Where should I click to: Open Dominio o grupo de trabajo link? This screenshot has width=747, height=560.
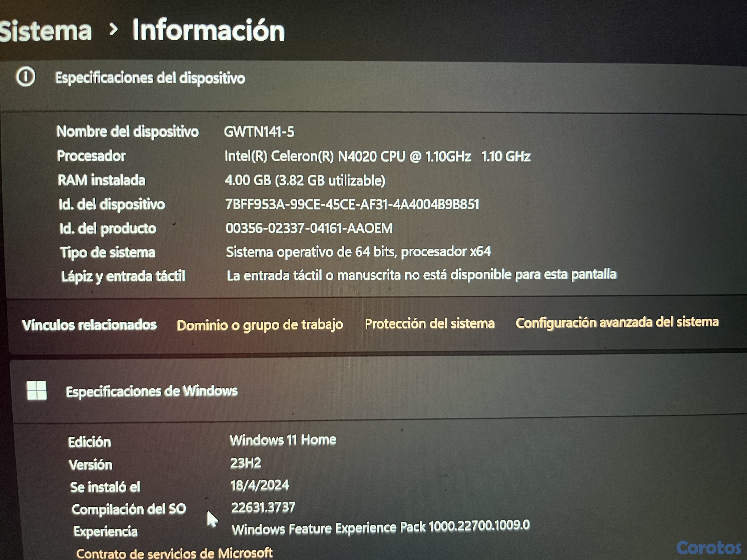click(259, 325)
